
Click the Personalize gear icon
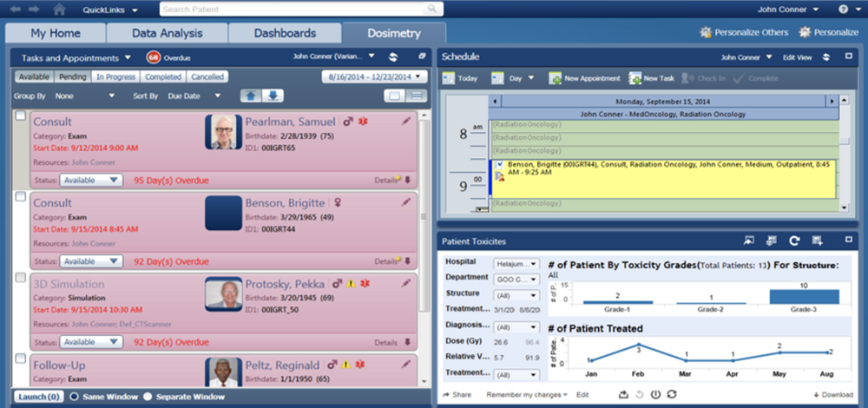click(805, 33)
